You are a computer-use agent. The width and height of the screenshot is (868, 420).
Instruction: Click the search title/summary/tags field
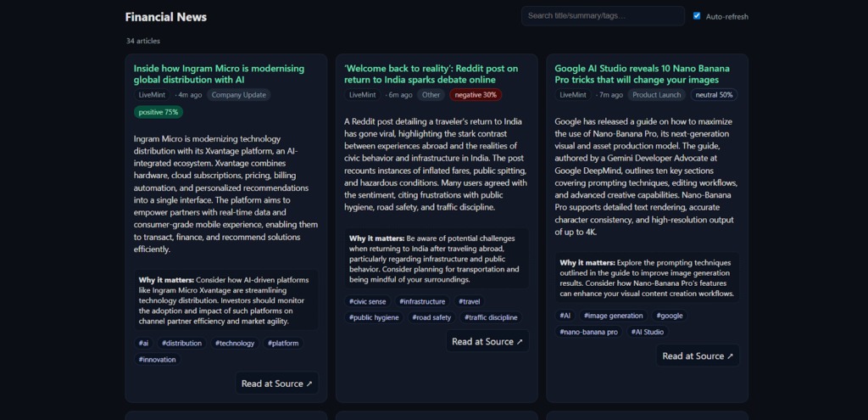(x=602, y=16)
